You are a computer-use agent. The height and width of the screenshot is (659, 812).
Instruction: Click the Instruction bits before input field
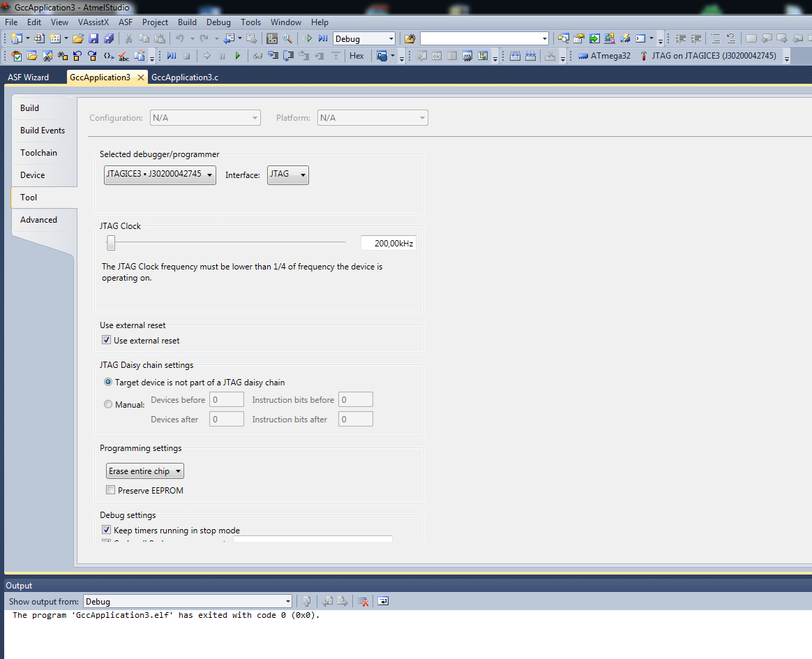pos(355,399)
